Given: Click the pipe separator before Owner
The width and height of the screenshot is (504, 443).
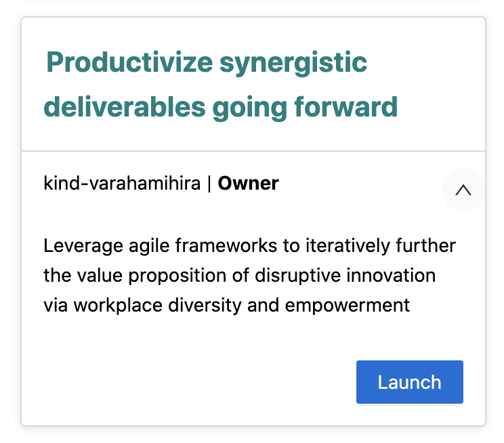Looking at the screenshot, I should pyautogui.click(x=209, y=184).
